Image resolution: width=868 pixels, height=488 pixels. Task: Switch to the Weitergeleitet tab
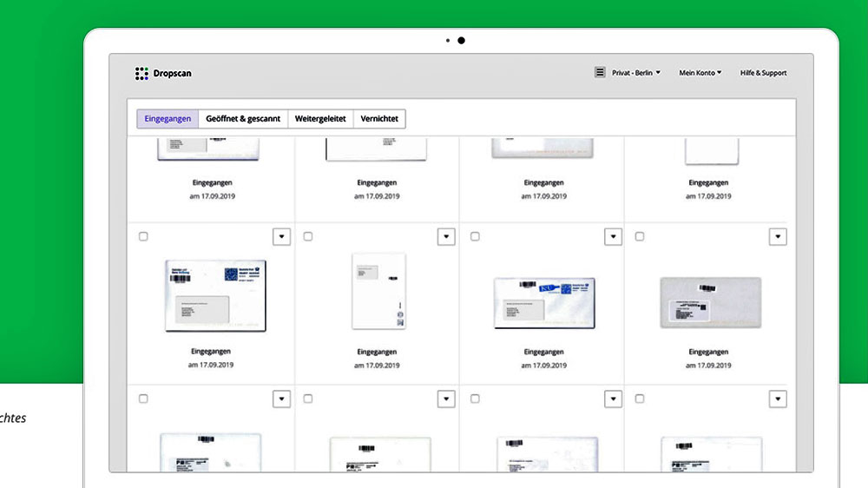[320, 119]
